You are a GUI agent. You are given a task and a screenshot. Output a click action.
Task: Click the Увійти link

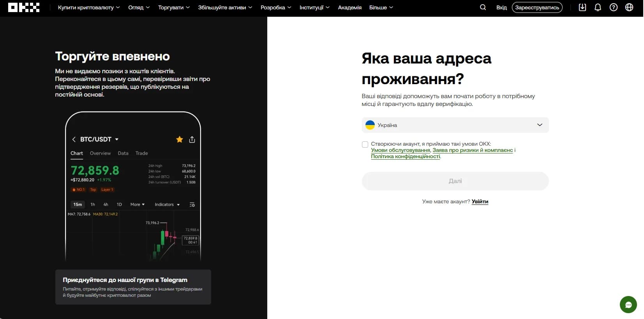tap(480, 202)
